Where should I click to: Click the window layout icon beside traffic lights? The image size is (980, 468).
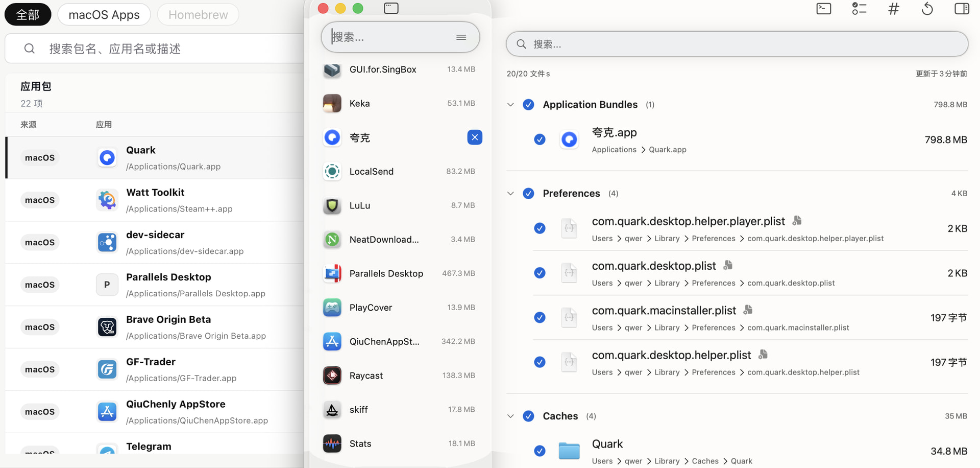point(391,8)
